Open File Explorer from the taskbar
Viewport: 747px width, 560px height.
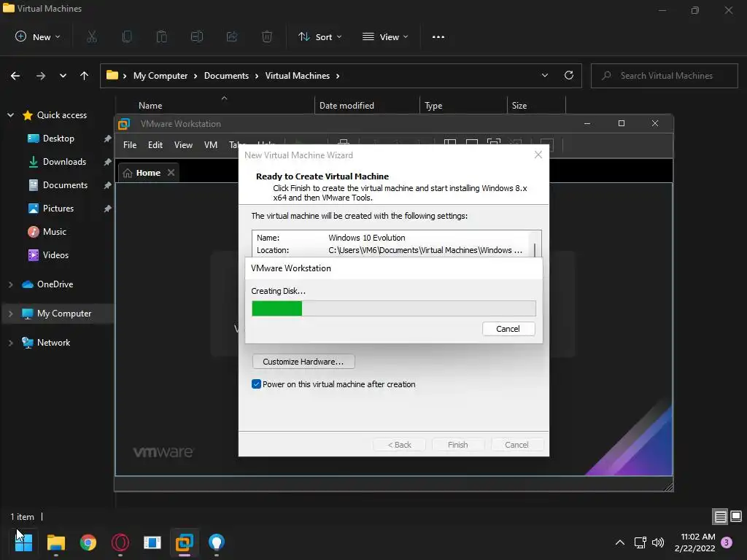click(56, 542)
